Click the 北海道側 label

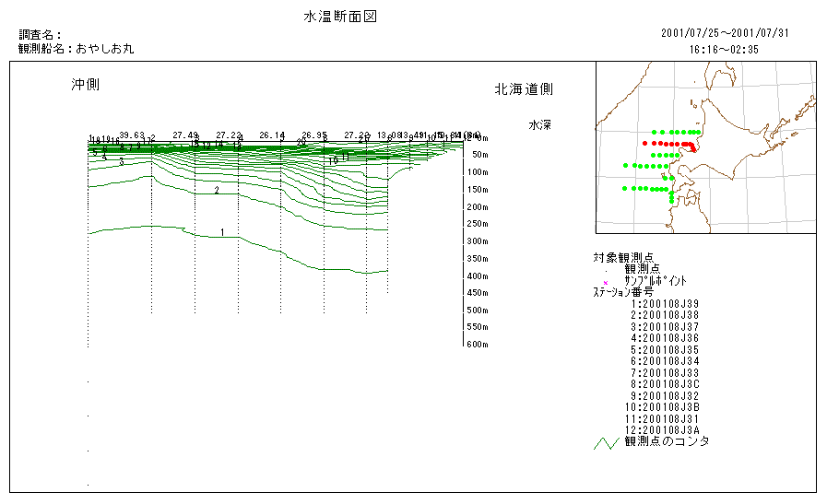pyautogui.click(x=524, y=89)
